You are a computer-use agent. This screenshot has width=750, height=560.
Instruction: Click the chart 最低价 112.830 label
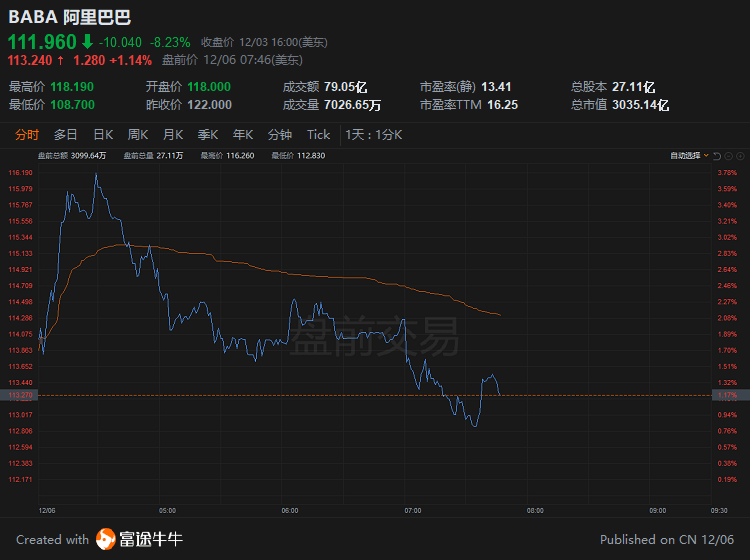[298, 155]
